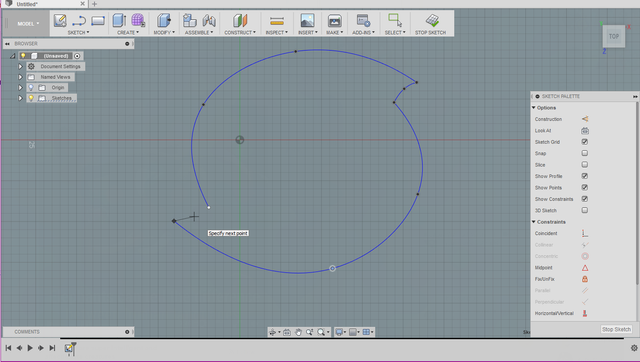Open the Add-Ins scripts icon
The width and height of the screenshot is (640, 362).
pos(363,20)
